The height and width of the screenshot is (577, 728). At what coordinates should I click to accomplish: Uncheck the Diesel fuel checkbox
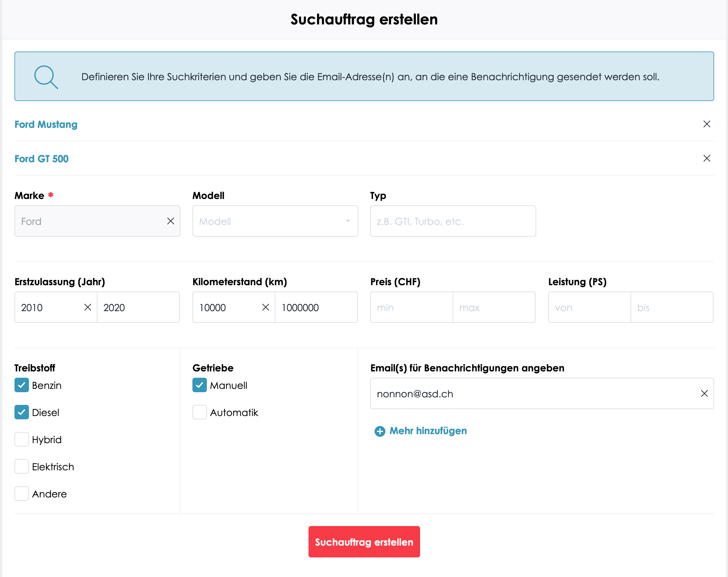click(x=22, y=412)
